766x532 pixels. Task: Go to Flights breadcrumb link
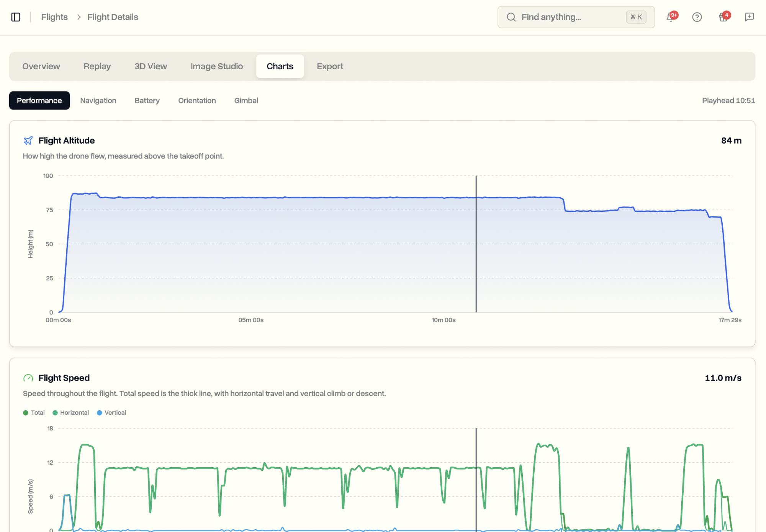pos(54,17)
